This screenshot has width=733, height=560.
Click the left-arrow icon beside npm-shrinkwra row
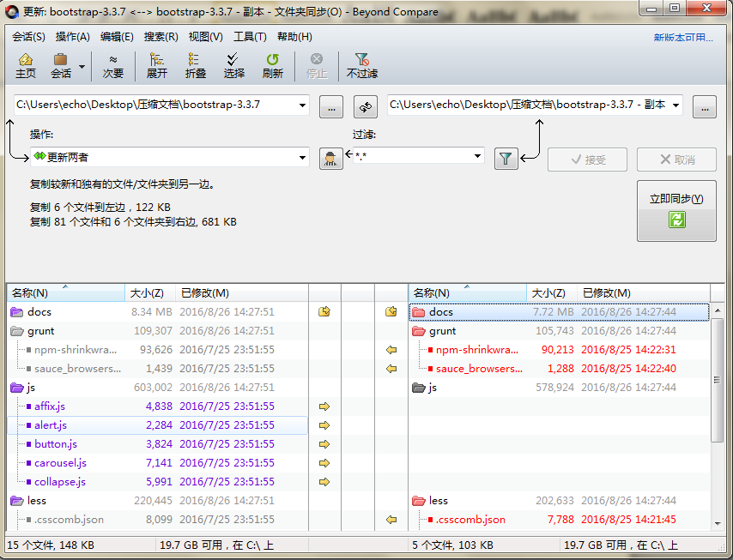pos(391,349)
